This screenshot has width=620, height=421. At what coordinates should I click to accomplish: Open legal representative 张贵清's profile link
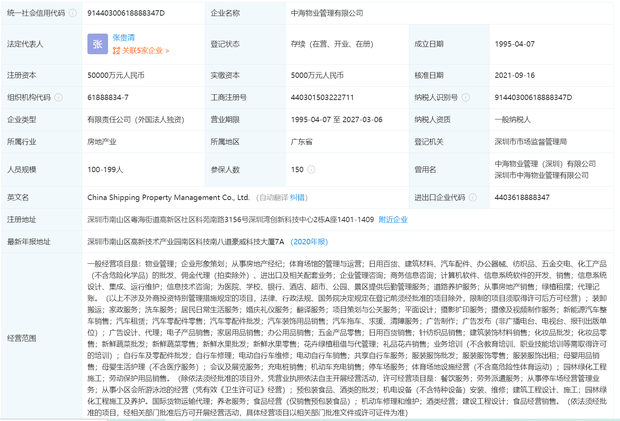(126, 37)
